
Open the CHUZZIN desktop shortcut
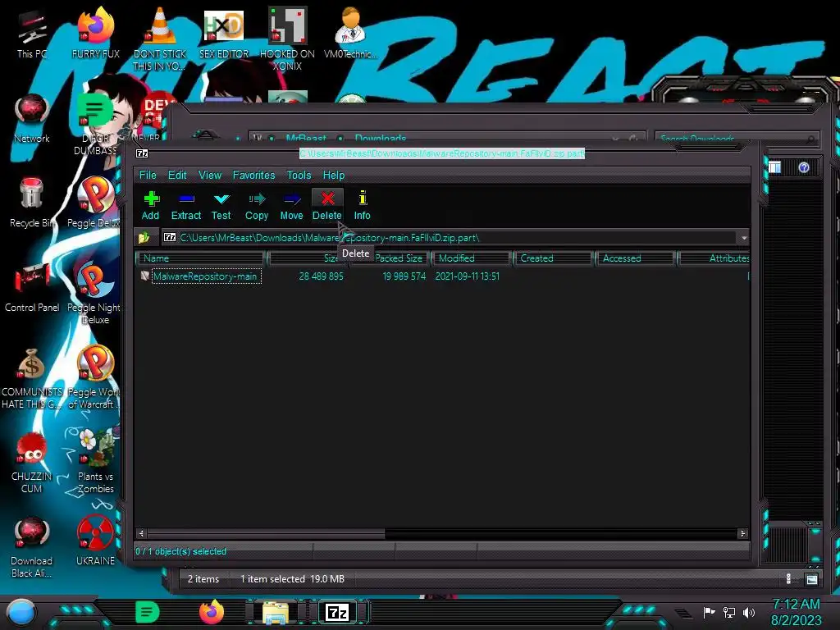click(x=32, y=462)
